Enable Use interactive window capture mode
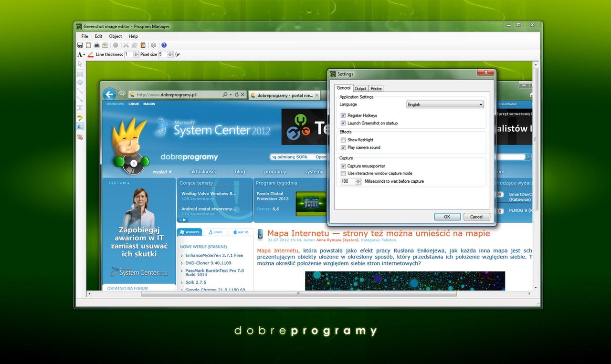This screenshot has width=611, height=364. [x=343, y=173]
